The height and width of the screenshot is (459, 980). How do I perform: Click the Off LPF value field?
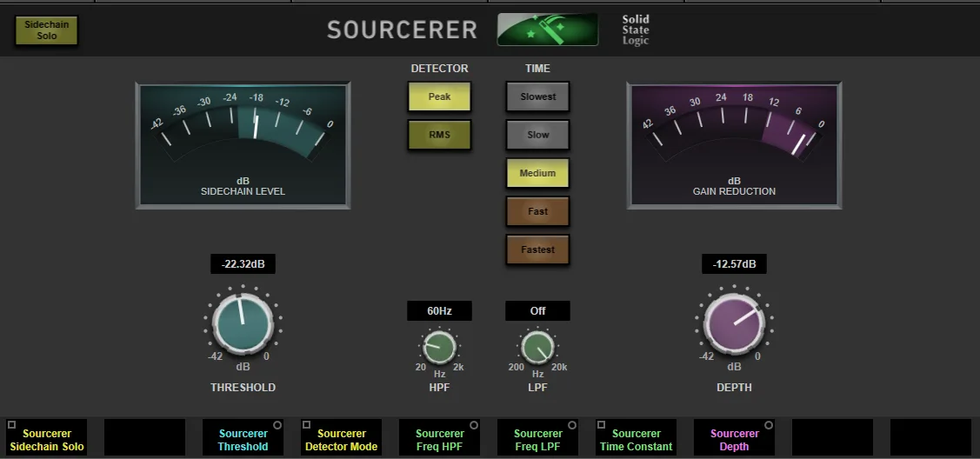[537, 311]
